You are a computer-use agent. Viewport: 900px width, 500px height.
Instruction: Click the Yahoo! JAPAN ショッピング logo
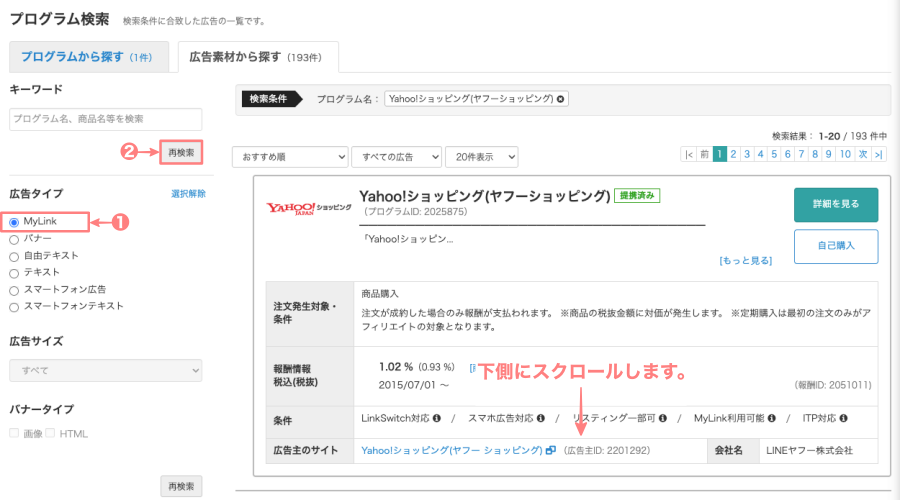(x=308, y=208)
